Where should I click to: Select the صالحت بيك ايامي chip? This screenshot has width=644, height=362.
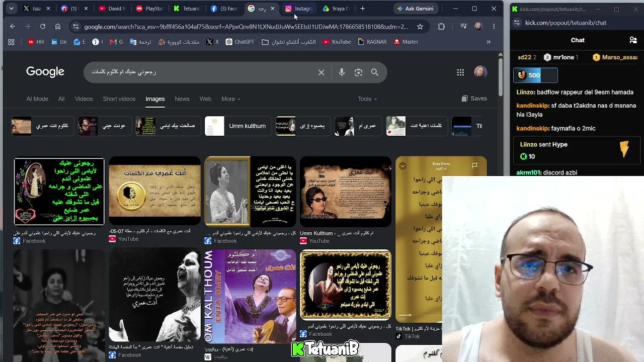[x=168, y=126]
